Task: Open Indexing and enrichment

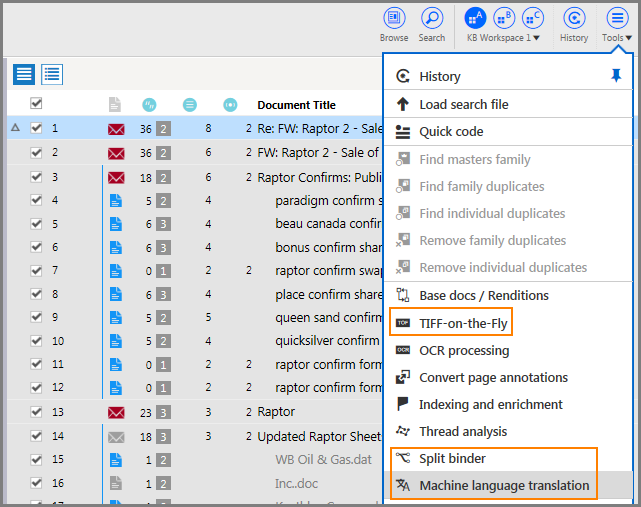Action: [x=509, y=404]
